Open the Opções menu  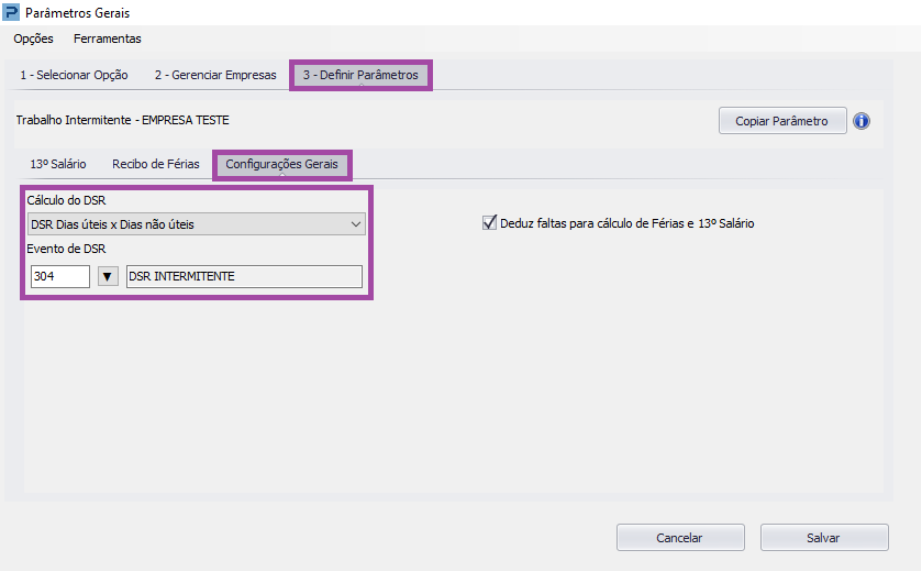(x=33, y=39)
